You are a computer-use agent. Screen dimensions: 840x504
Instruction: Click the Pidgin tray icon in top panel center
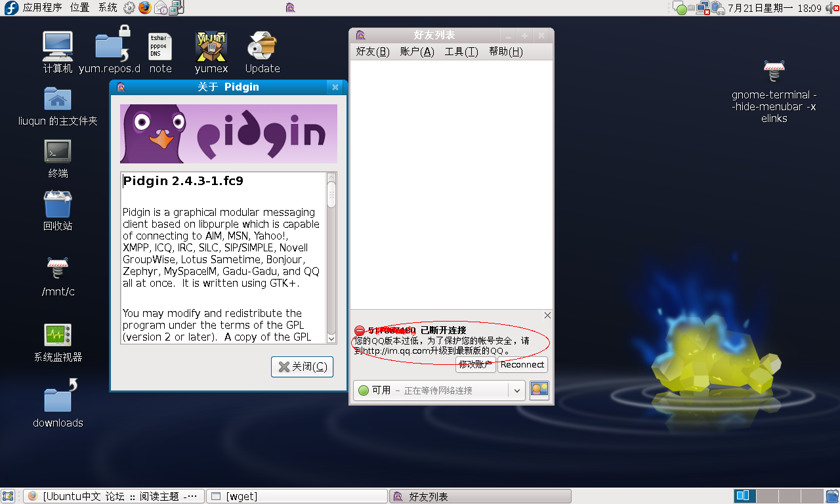(x=290, y=8)
